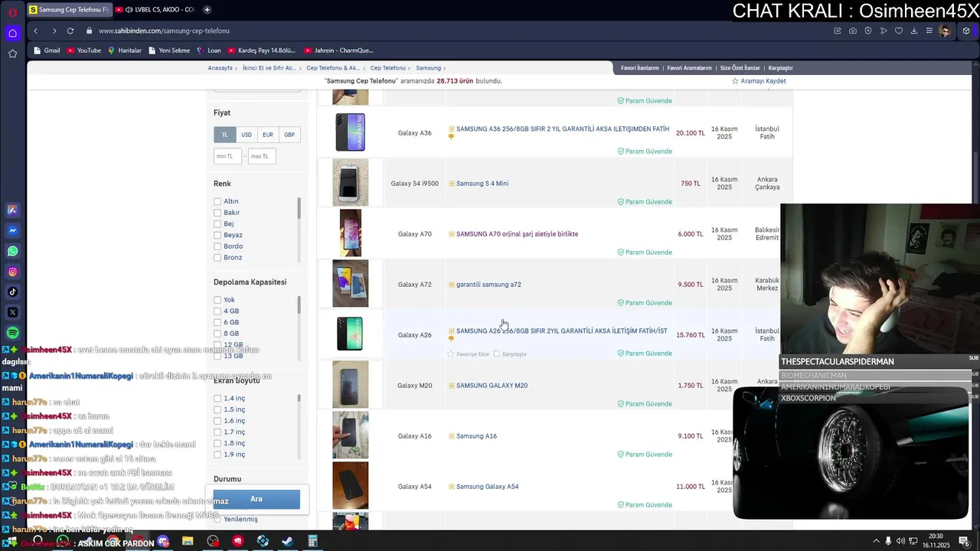Screen dimensions: 980x551
Task: Save search with Aramayı Kaydet
Action: click(x=759, y=81)
